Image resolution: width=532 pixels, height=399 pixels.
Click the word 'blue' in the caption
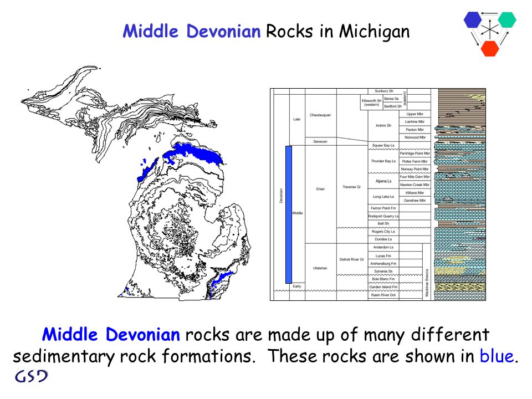pyautogui.click(x=497, y=356)
